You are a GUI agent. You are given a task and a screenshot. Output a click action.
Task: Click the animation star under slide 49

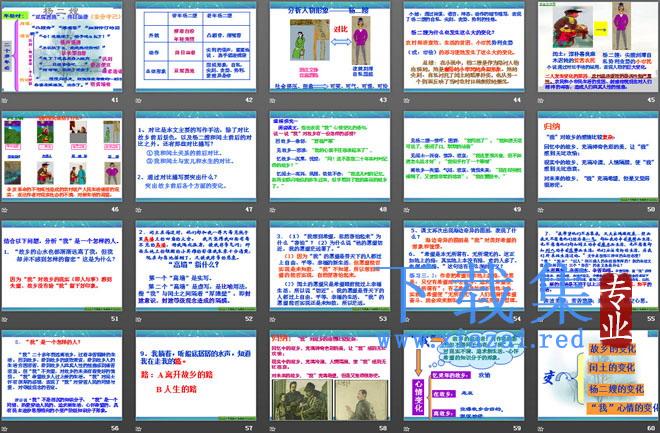407,210
